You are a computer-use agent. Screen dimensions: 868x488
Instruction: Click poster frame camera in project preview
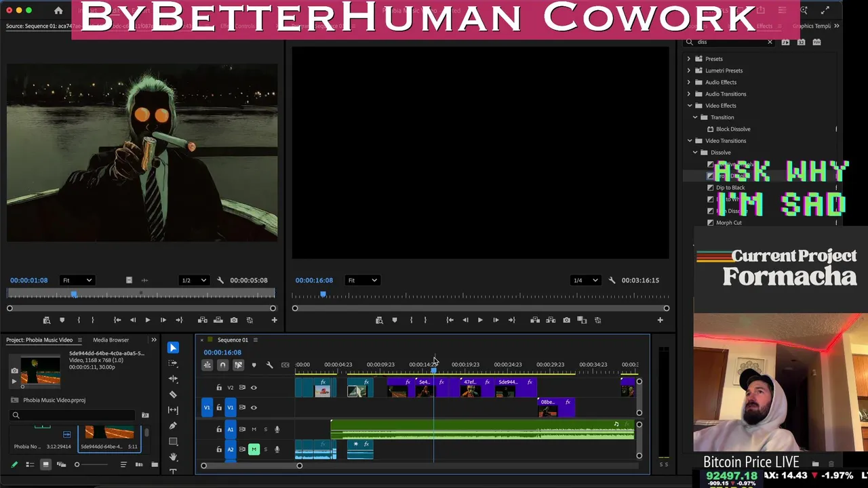coord(14,371)
